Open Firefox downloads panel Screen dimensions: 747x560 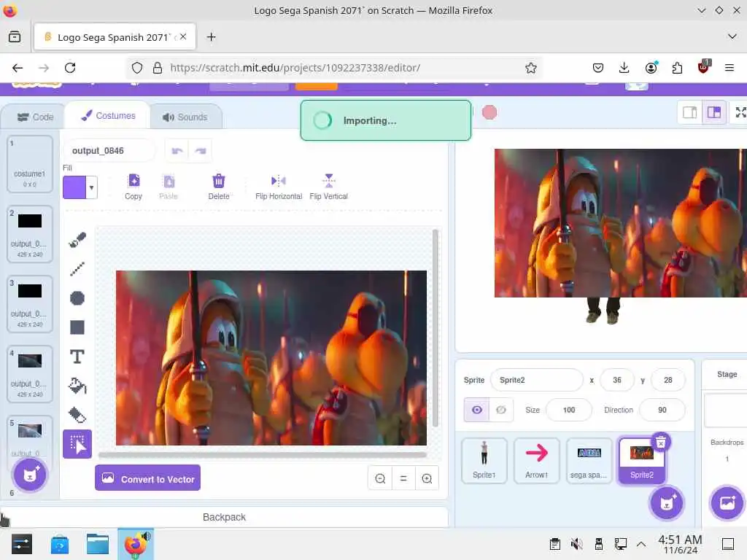(x=624, y=68)
